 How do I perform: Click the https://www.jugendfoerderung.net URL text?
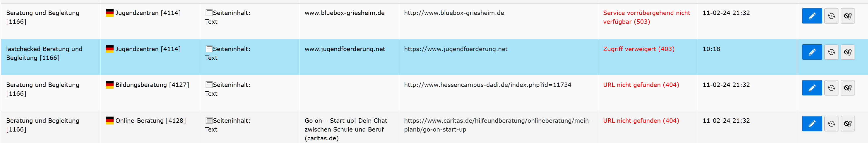coord(456,49)
